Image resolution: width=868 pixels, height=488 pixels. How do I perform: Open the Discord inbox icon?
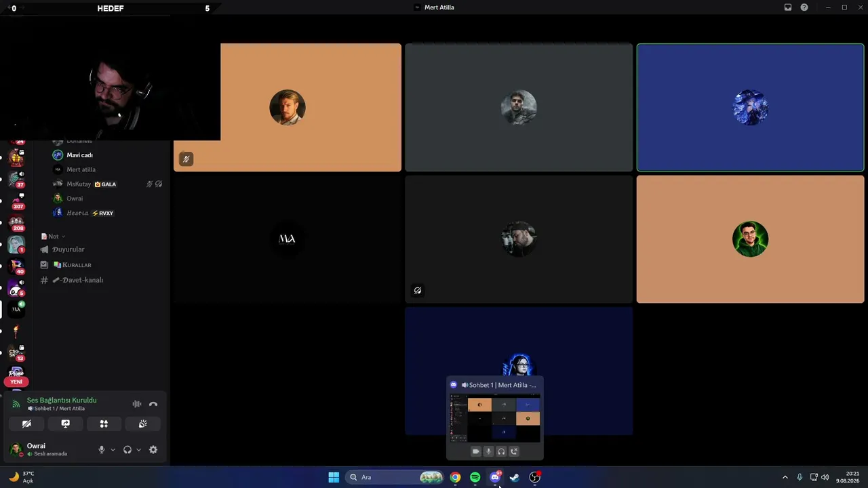(788, 7)
